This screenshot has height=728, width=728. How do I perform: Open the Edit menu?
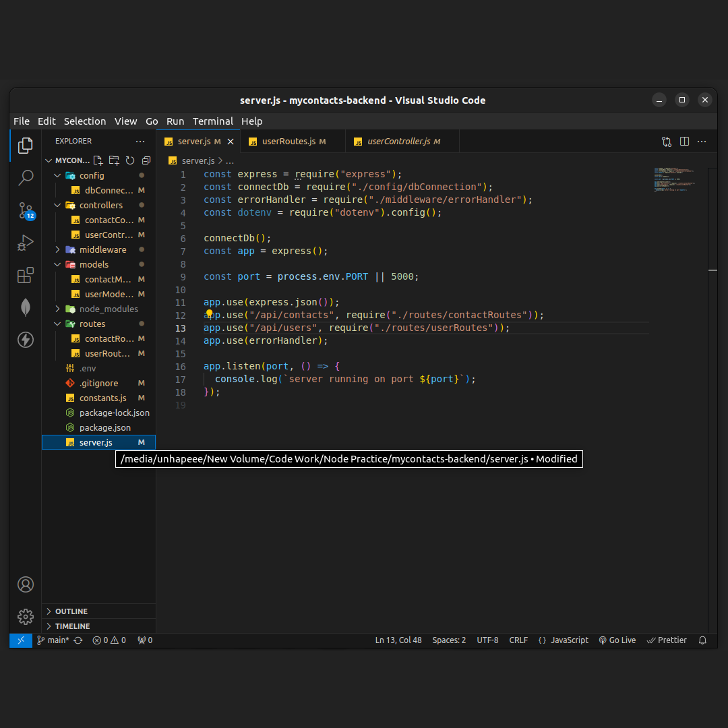point(47,121)
